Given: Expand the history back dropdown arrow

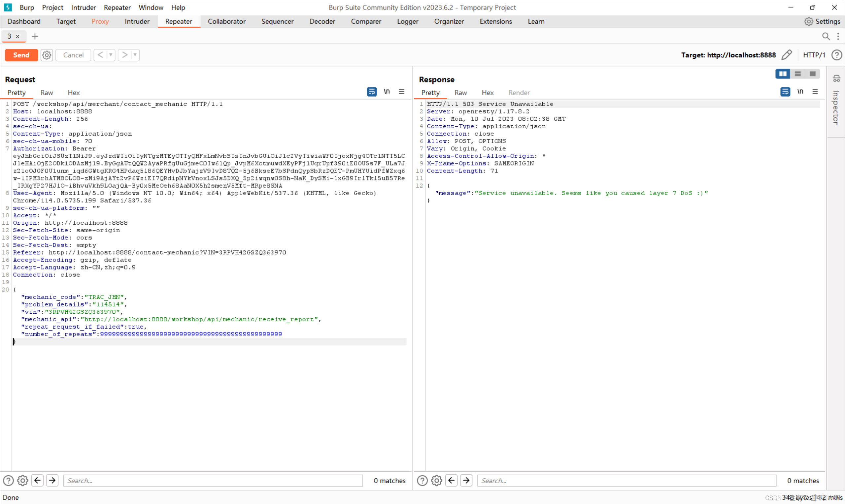Looking at the screenshot, I should pos(111,55).
